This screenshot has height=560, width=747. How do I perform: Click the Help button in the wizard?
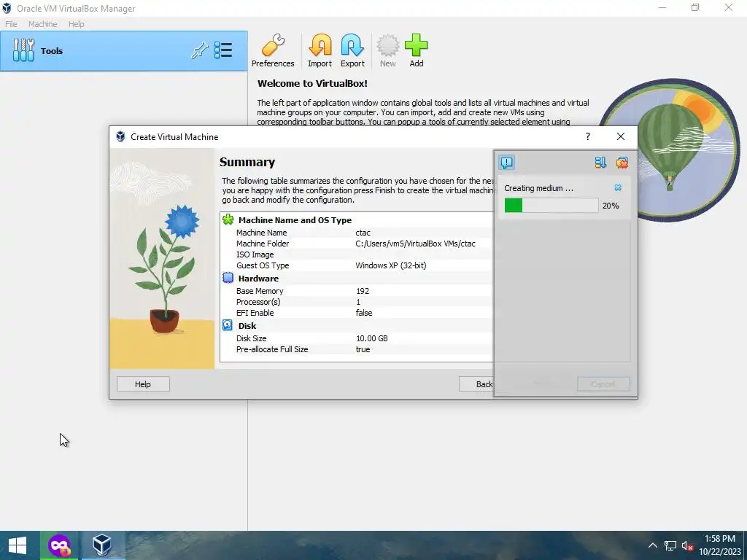(143, 384)
